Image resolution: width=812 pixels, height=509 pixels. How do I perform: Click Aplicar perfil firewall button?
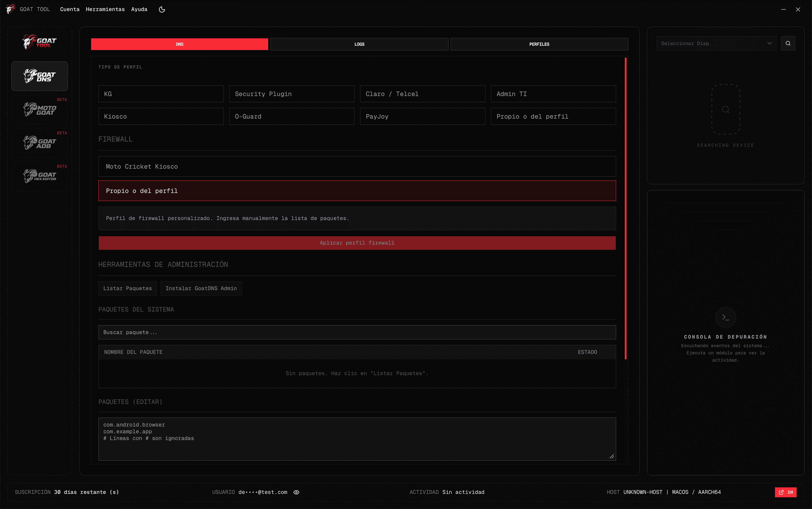(x=357, y=243)
